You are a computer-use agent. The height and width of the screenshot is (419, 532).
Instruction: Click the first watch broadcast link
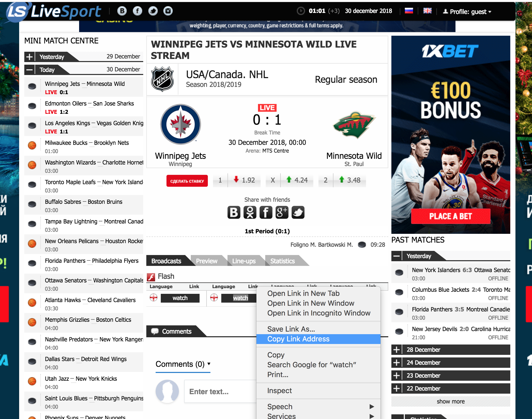point(180,298)
